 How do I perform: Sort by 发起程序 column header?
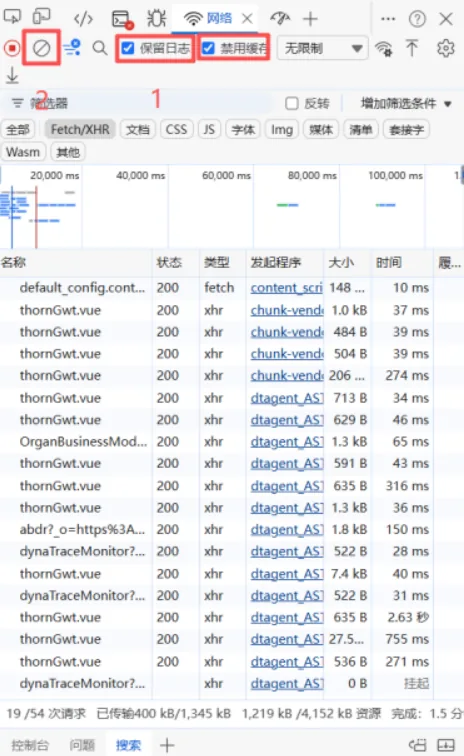(x=285, y=262)
